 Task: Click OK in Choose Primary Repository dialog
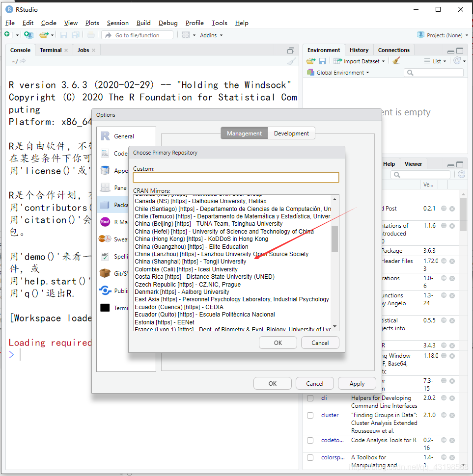(x=278, y=343)
